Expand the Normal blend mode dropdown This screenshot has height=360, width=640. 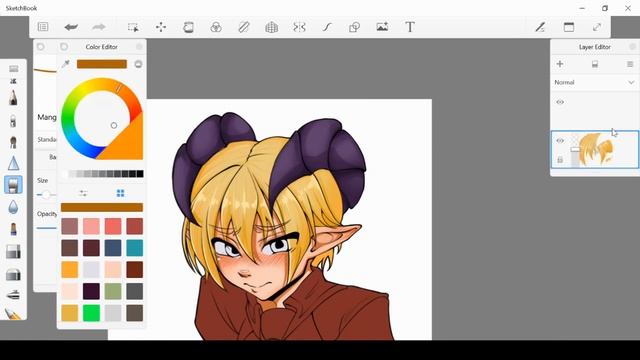tap(631, 82)
